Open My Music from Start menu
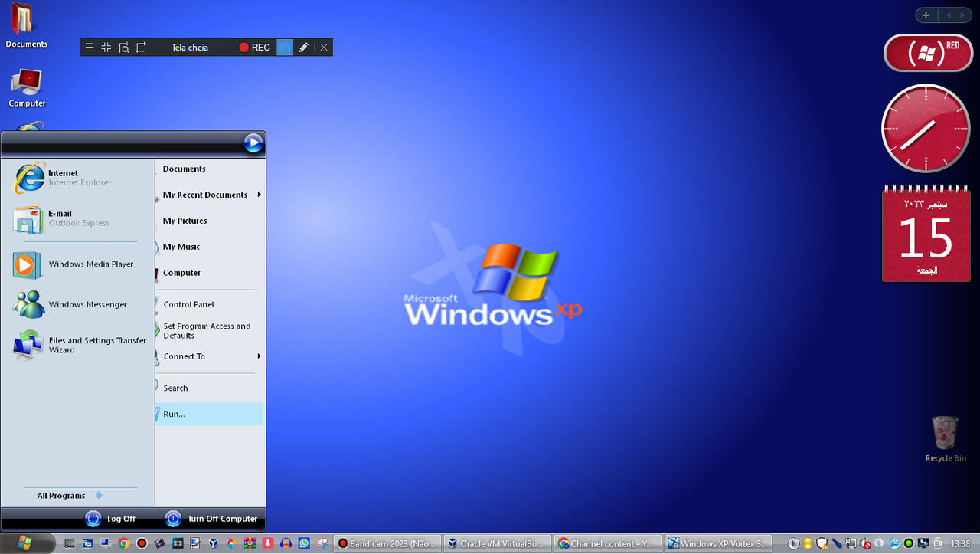This screenshot has width=980, height=554. point(209,247)
